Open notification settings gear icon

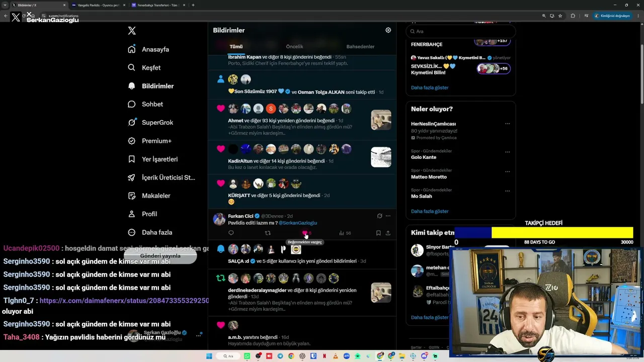[x=388, y=30]
